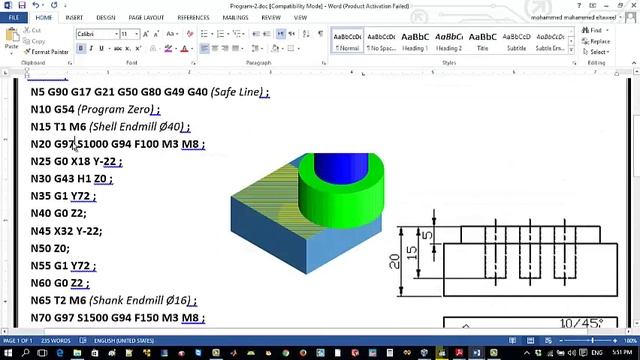Toggle Align Left paragraph alignment

click(x=204, y=49)
